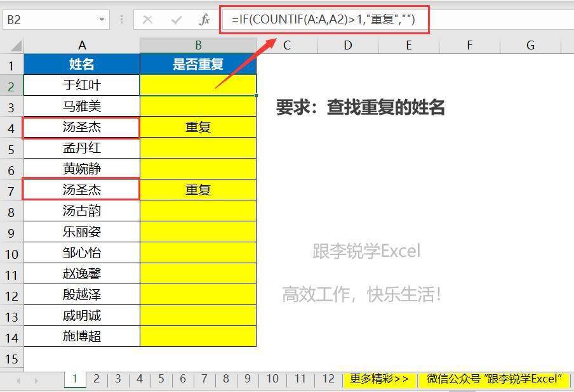Open the Name Box dropdown arrow
574x392 pixels.
[102, 20]
